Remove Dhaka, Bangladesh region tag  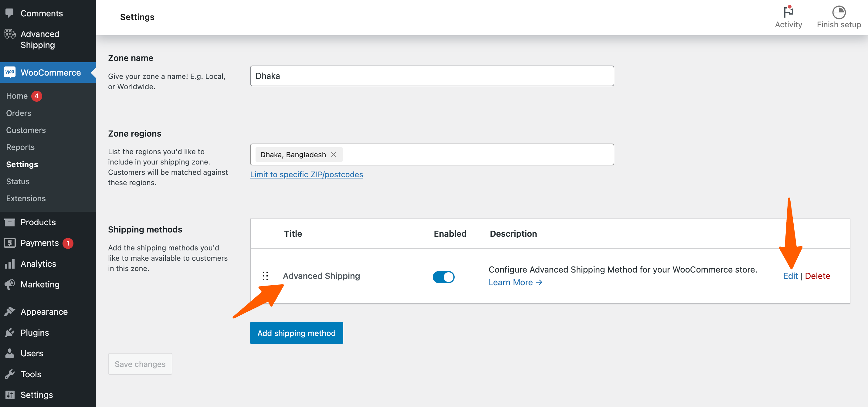pos(333,154)
